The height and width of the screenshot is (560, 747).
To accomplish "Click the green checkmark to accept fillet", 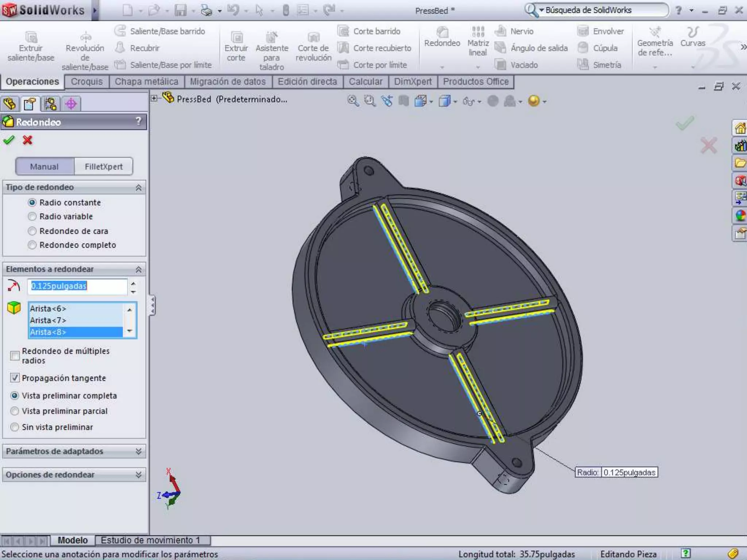I will click(x=9, y=140).
